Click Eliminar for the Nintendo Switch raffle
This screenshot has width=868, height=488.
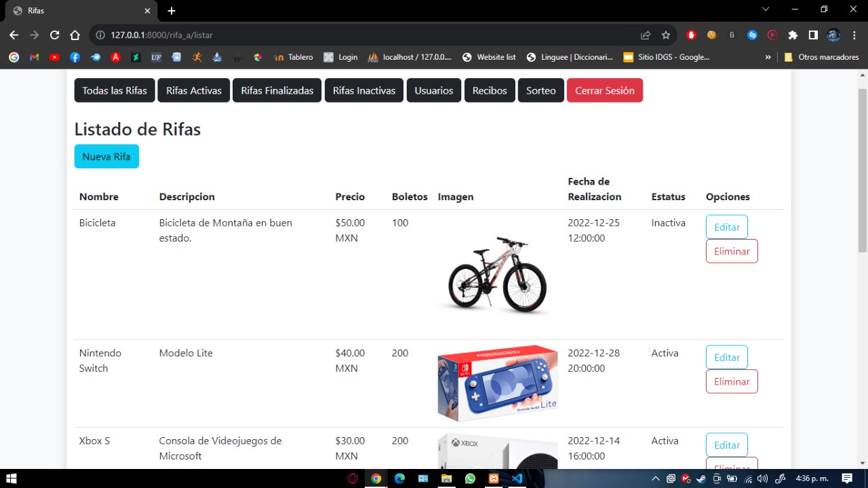pyautogui.click(x=732, y=381)
